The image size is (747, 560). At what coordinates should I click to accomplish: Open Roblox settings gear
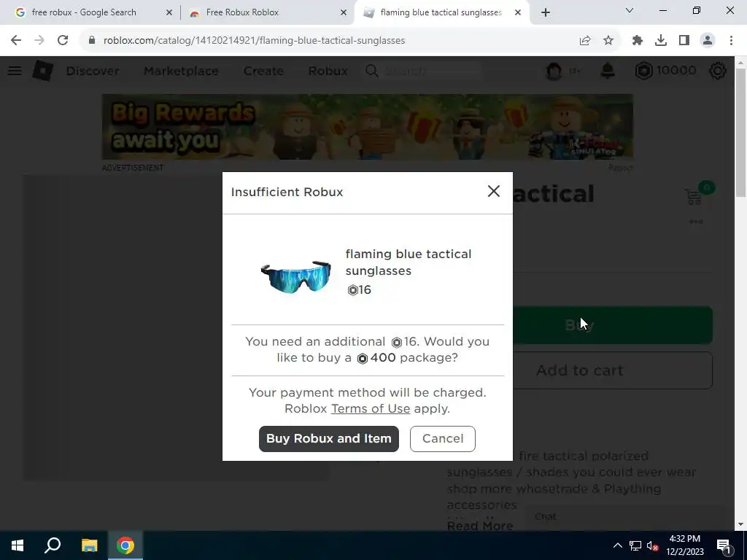click(x=718, y=71)
